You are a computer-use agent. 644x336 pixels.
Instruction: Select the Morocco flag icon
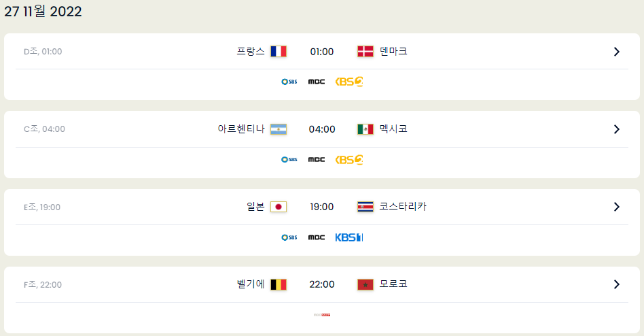(365, 284)
